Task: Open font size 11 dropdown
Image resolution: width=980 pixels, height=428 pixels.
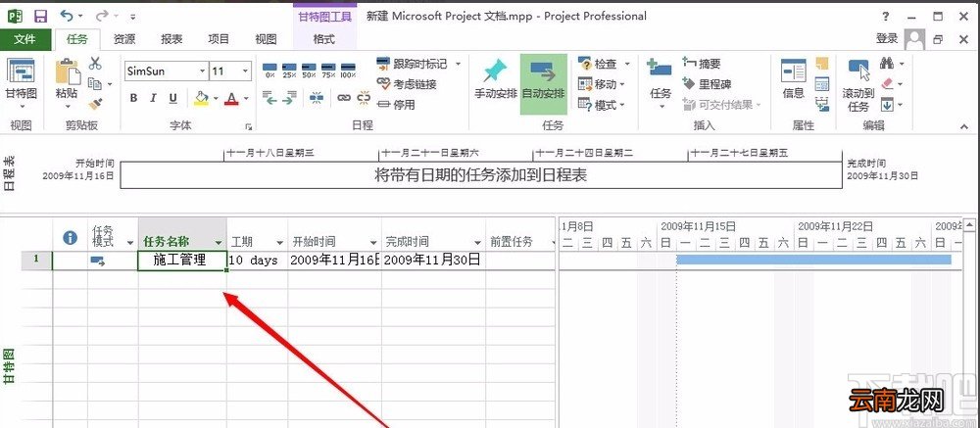Action: pyautogui.click(x=245, y=71)
